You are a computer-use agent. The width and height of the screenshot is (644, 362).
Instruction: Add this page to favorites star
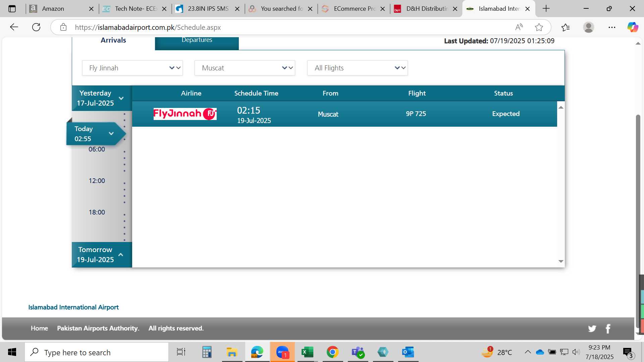pos(539,27)
